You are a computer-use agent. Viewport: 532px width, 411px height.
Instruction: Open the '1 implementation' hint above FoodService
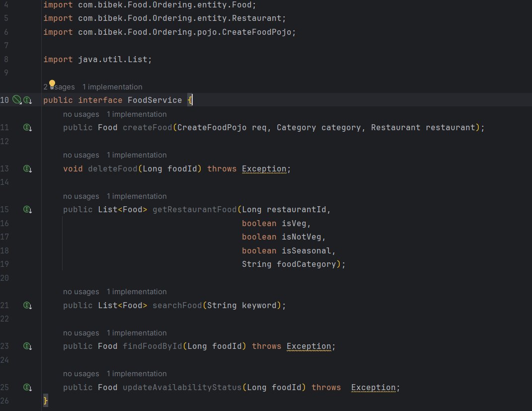tap(112, 87)
